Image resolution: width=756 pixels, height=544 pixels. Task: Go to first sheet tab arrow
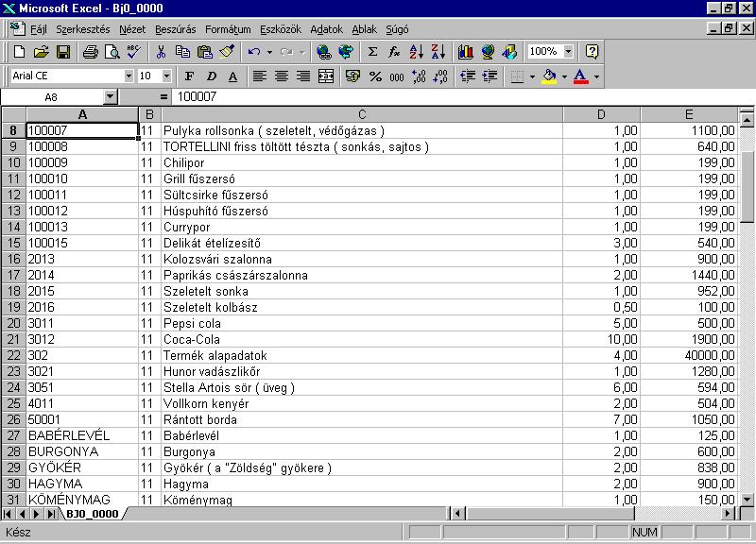[8, 514]
